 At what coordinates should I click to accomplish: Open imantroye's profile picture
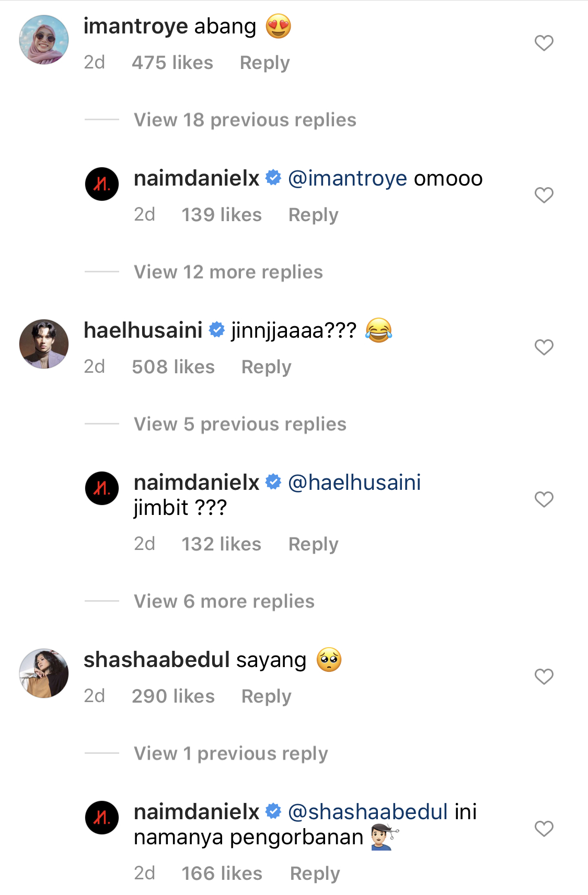pyautogui.click(x=44, y=40)
